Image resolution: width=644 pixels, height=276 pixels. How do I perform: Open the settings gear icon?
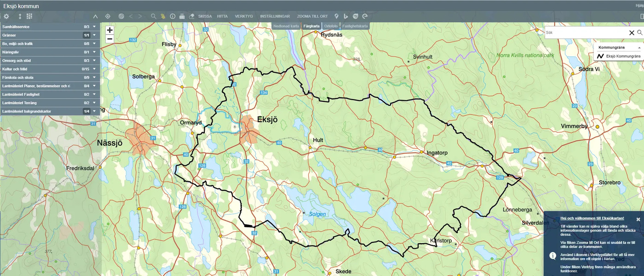click(x=6, y=16)
